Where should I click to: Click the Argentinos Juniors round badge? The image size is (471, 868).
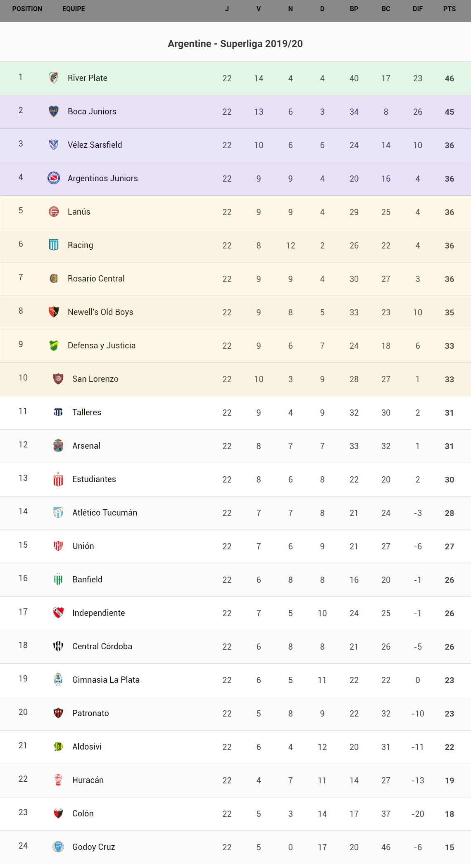54,178
